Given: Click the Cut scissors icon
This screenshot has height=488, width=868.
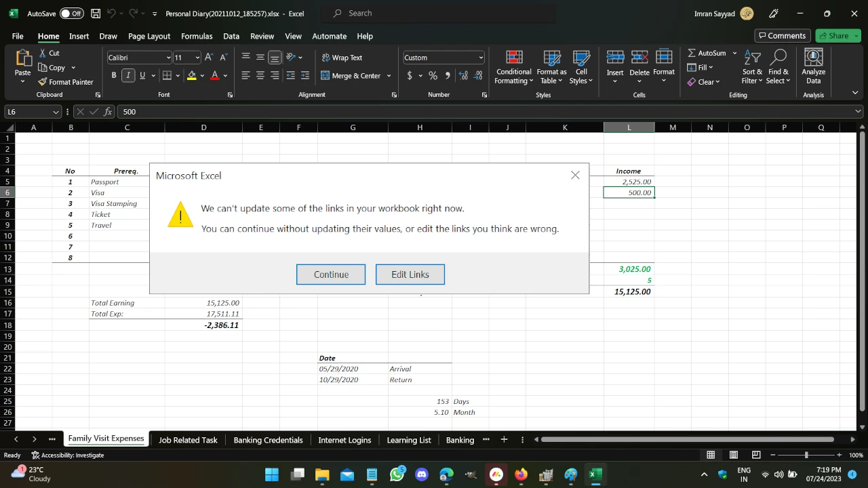Looking at the screenshot, I should 43,53.
